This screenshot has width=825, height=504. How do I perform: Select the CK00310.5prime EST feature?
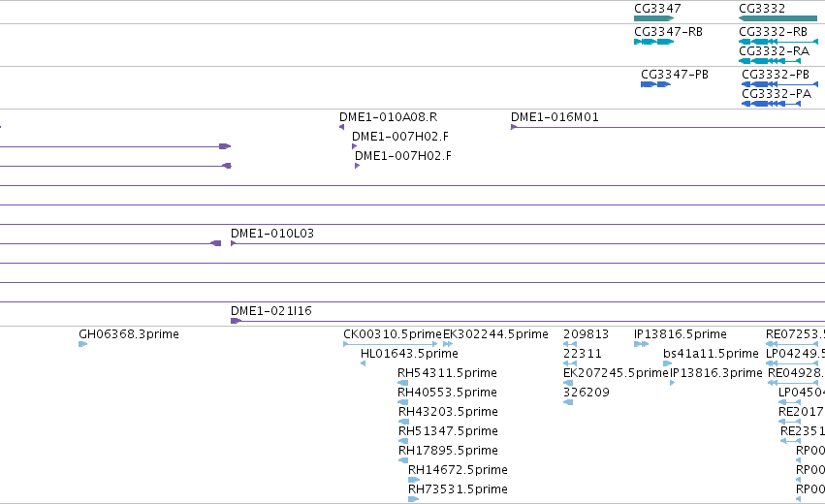pyautogui.click(x=391, y=344)
